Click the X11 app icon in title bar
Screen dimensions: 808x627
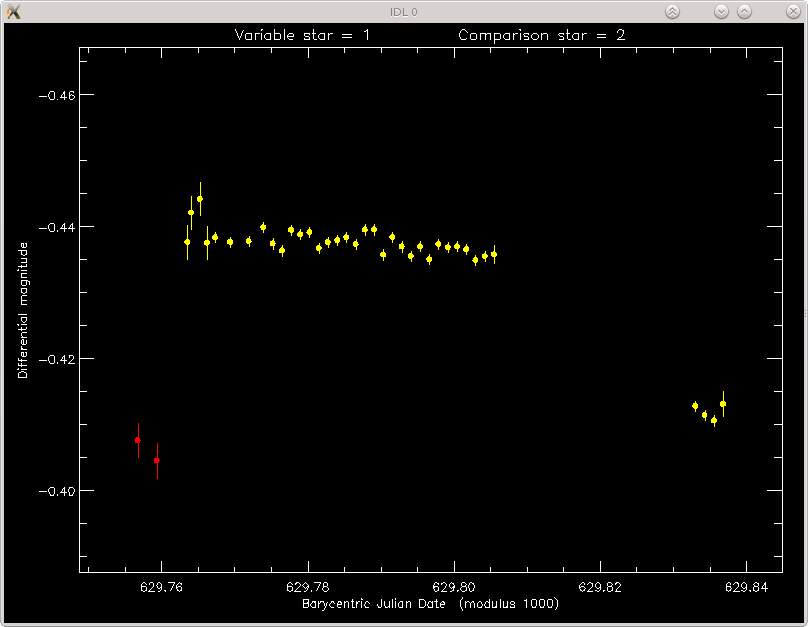pos(14,12)
